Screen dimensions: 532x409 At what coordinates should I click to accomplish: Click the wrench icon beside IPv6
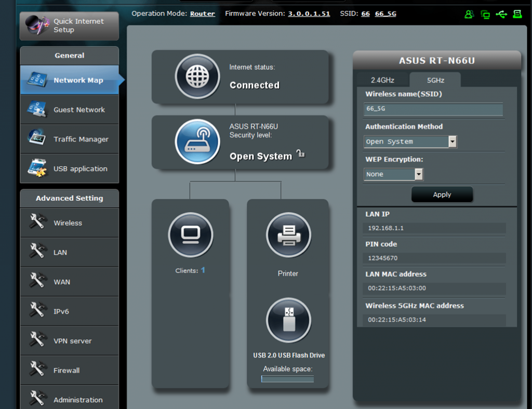tap(37, 310)
